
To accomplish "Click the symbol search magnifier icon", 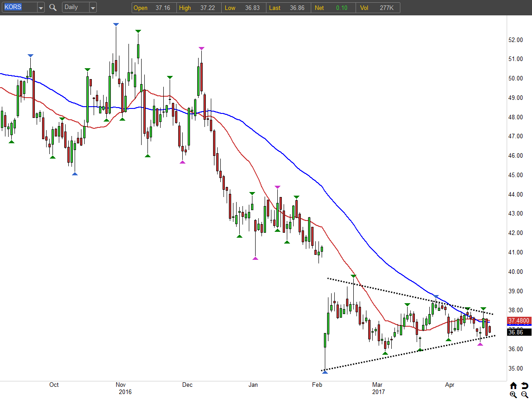I will pos(53,7).
